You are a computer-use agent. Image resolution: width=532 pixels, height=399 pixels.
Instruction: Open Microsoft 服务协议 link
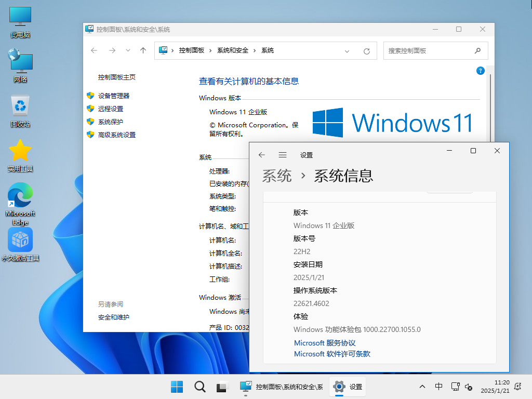[325, 343]
